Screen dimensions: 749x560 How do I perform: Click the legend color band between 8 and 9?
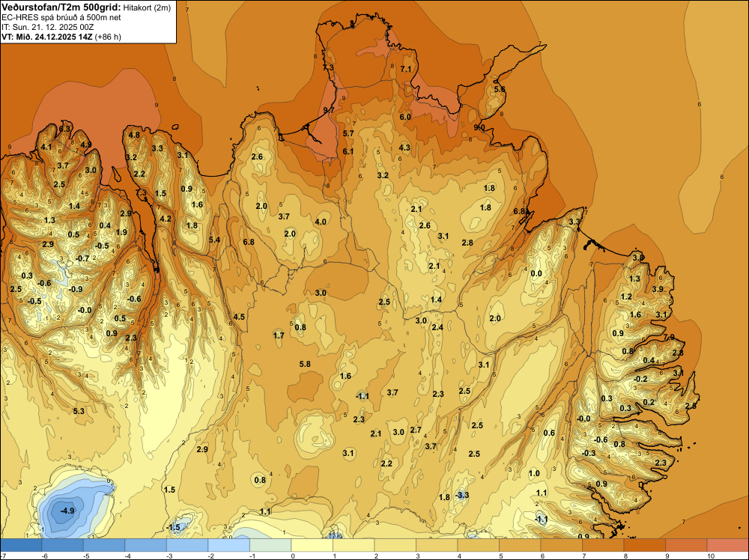644,545
